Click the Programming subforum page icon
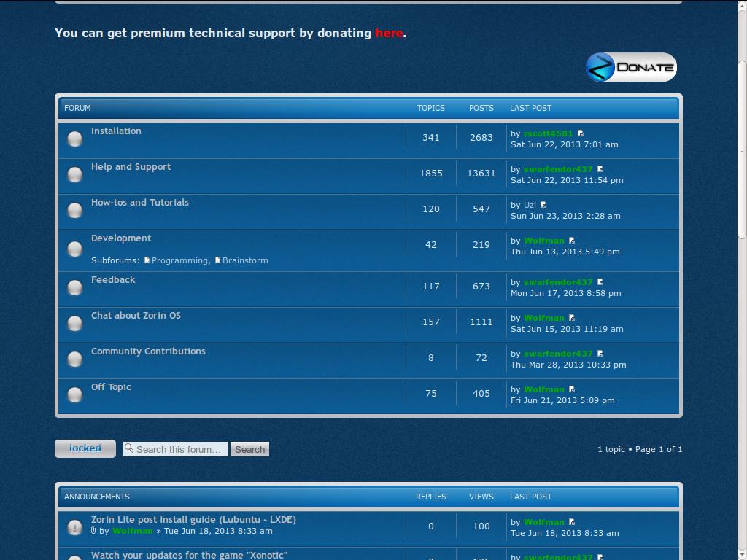747x560 pixels. (147, 260)
